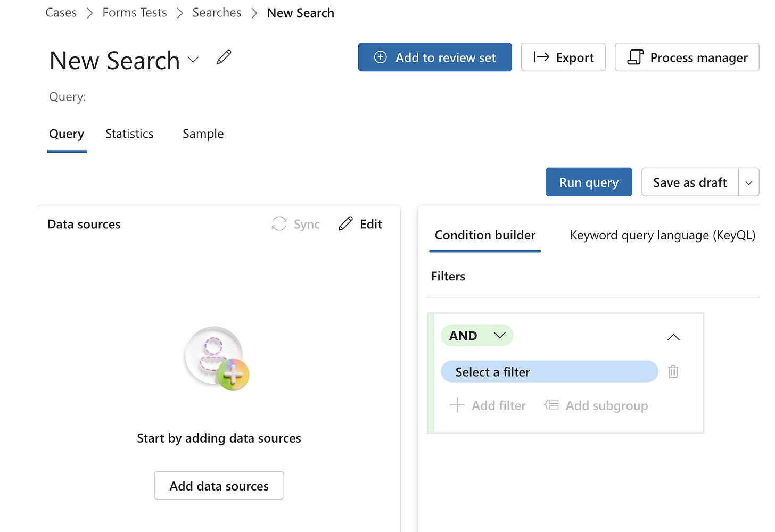Click the Run query button
This screenshot has height=532, width=775.
[x=589, y=182]
